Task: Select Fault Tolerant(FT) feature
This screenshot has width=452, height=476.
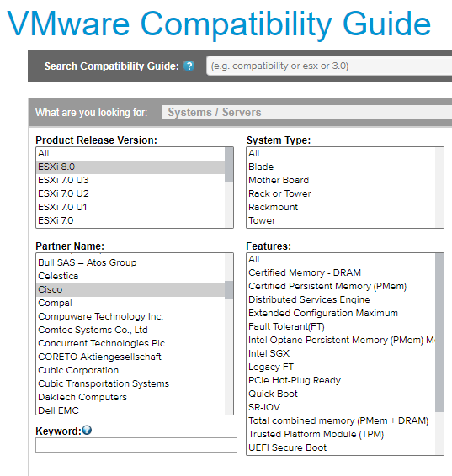Action: pos(341,326)
